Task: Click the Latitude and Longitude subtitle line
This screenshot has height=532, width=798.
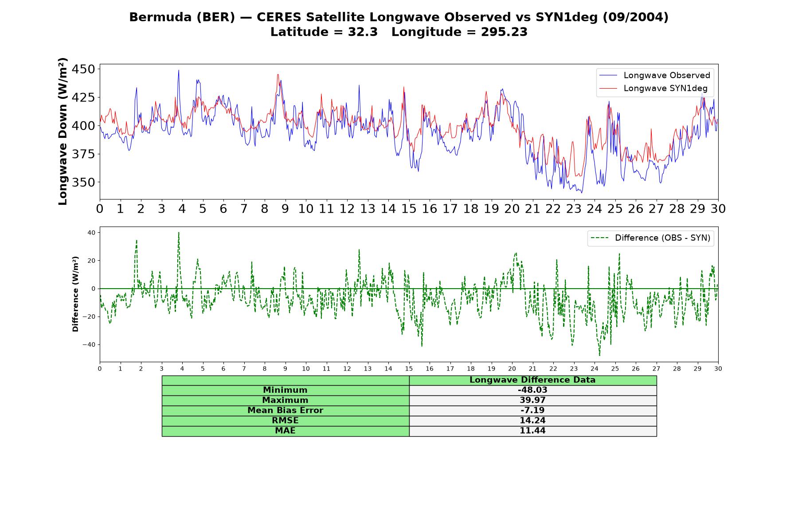Action: [x=399, y=32]
